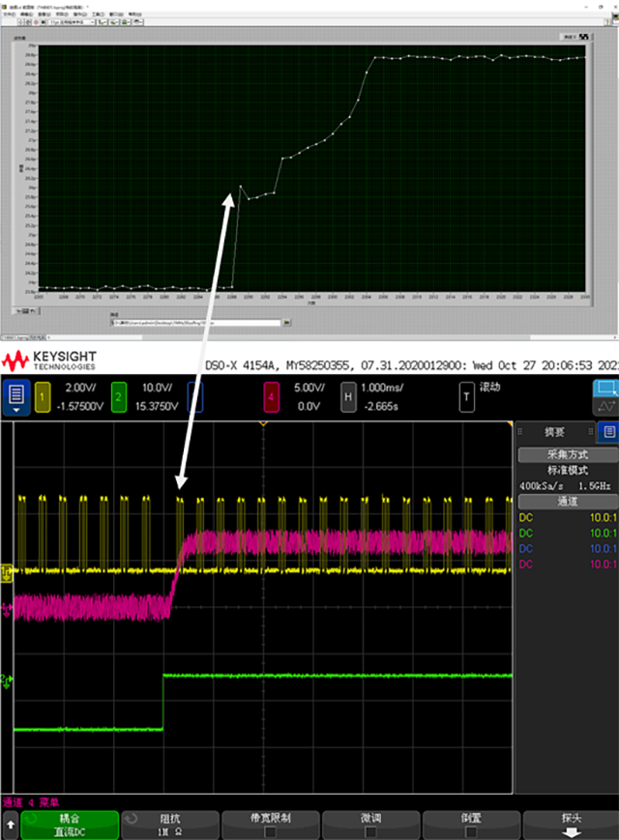Expand the 探头 probe submenu

pos(571,824)
